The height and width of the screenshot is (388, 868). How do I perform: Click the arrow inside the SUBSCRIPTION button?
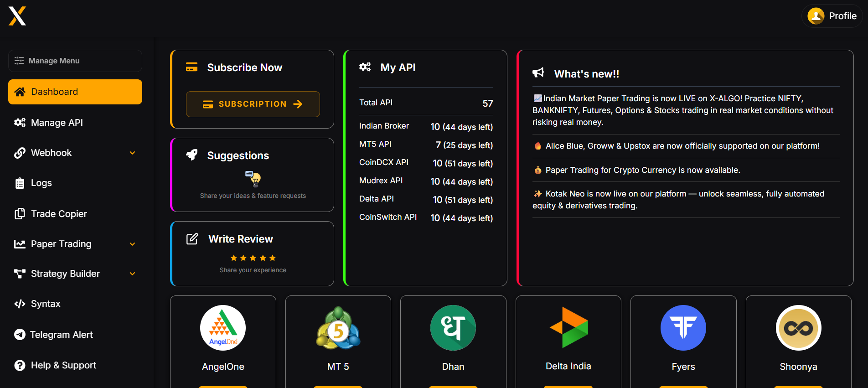tap(298, 104)
